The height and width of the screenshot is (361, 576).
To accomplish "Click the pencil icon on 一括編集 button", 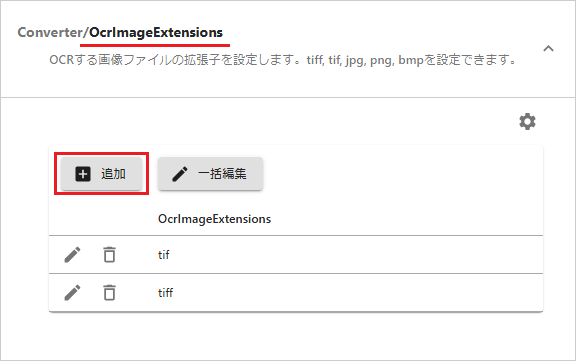I will point(180,174).
